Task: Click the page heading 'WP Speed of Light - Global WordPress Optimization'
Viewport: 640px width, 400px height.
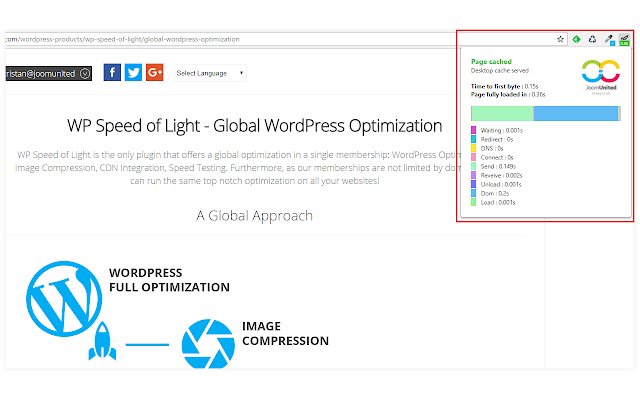Action: (x=255, y=126)
